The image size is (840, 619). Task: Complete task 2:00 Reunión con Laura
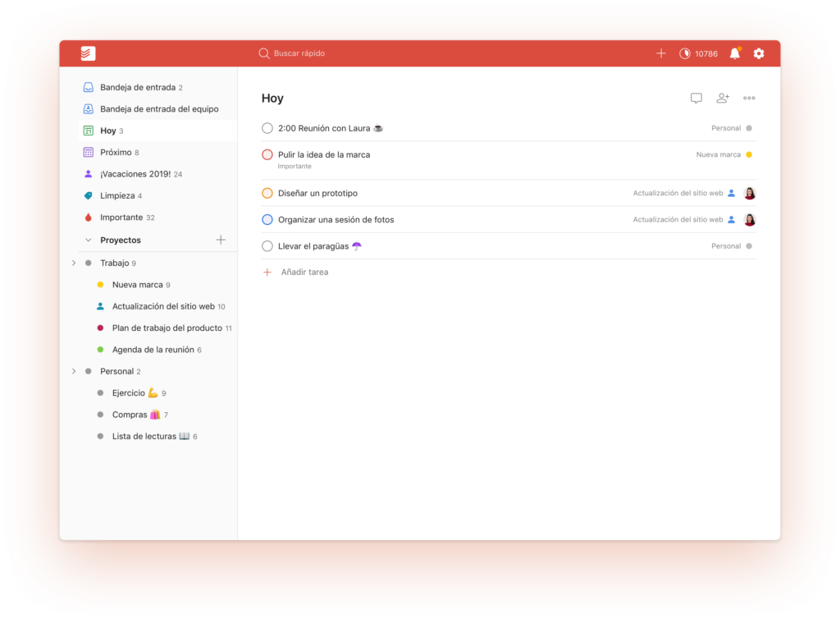coord(267,128)
